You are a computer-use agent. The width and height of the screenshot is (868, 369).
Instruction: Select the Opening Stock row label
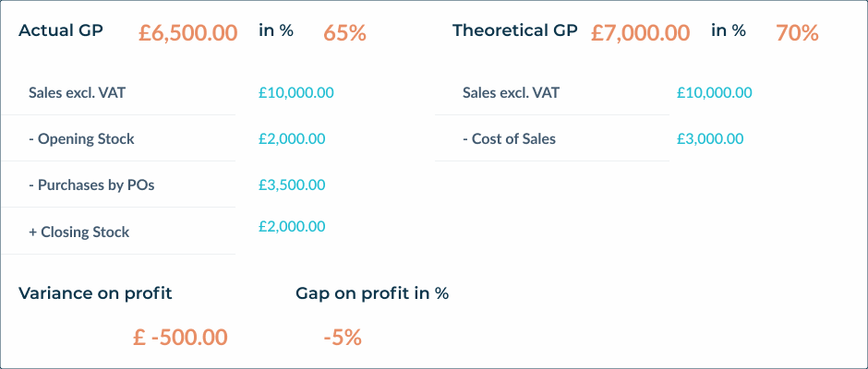[x=81, y=139]
